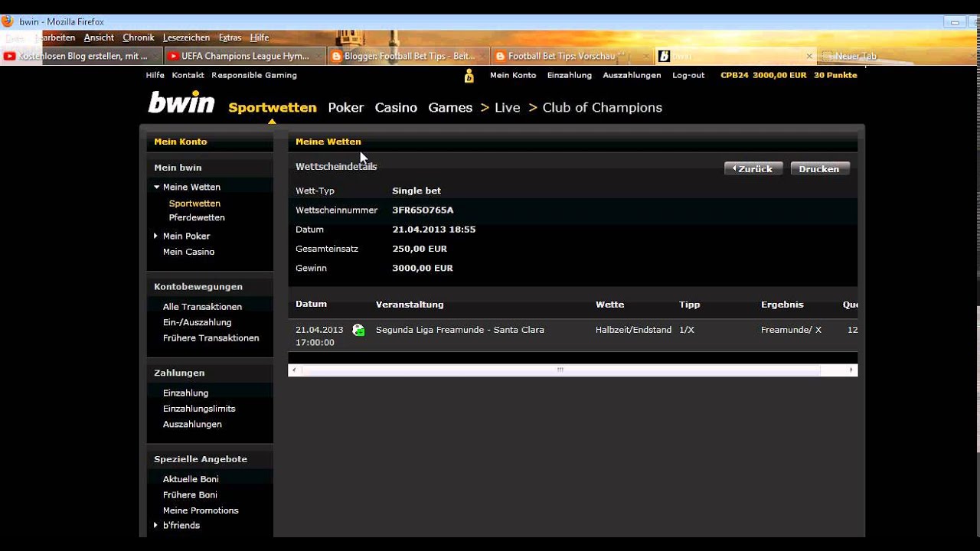Screen dimensions: 980x551
Task: Click the Veranstaltung column header
Action: pyautogui.click(x=410, y=305)
